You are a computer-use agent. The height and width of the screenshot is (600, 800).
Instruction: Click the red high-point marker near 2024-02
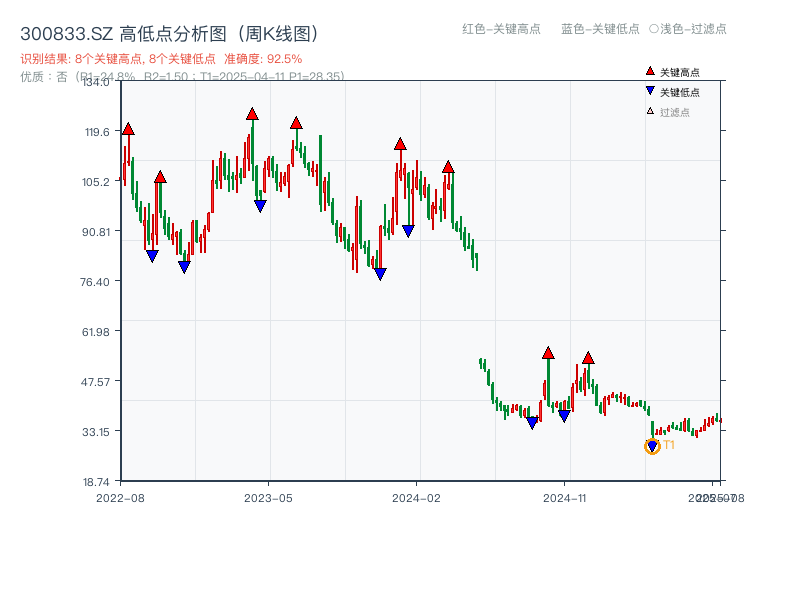pos(400,143)
